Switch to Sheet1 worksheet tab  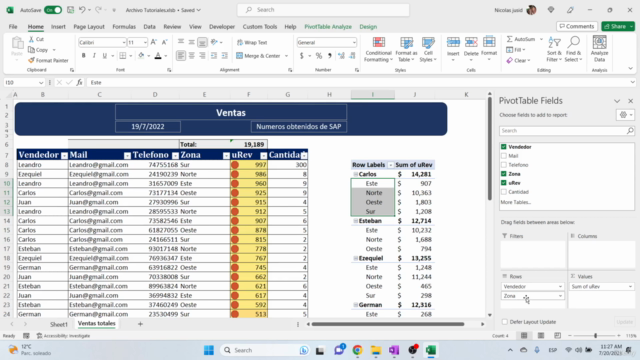[58, 324]
